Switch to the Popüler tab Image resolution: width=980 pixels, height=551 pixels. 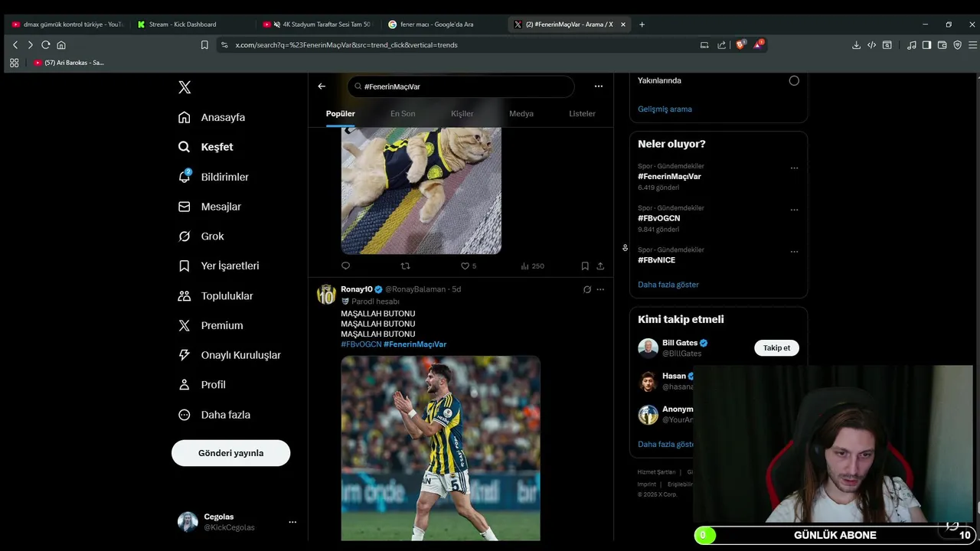341,113
